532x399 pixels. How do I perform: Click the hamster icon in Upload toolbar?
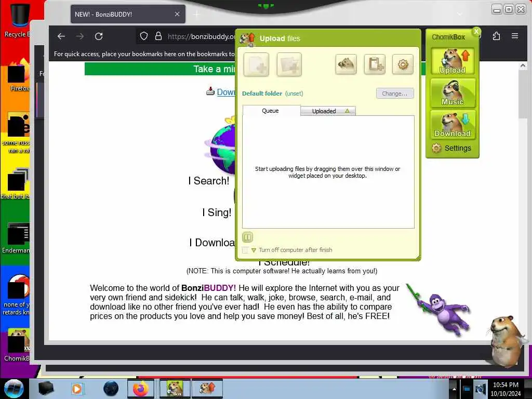pyautogui.click(x=345, y=64)
